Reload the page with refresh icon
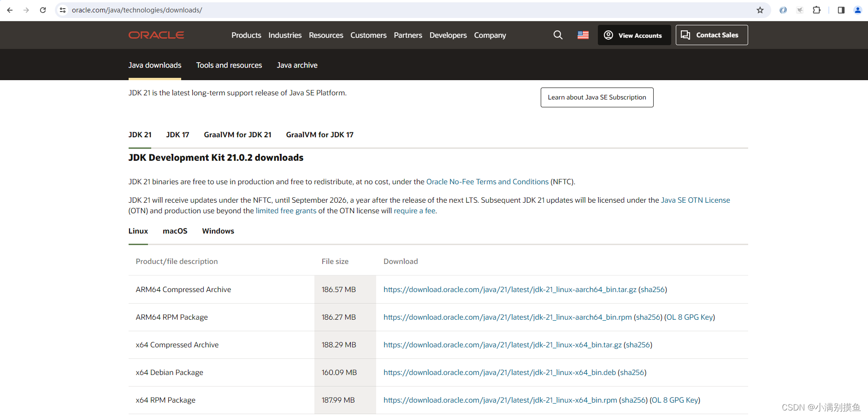Viewport: 868px width, 416px height. coord(43,10)
